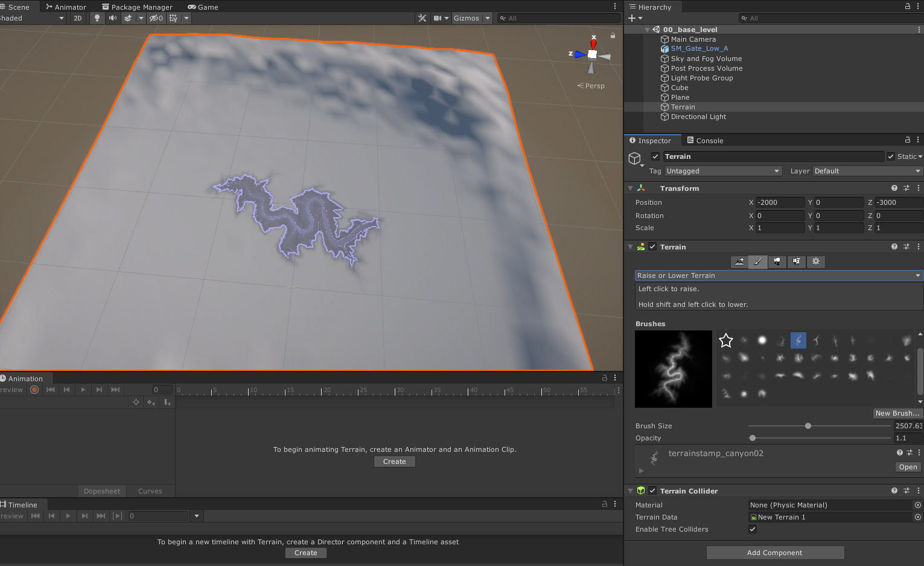Viewport: 924px width, 566px height.
Task: Select the Paint Trees terrain tool
Action: coord(777,262)
